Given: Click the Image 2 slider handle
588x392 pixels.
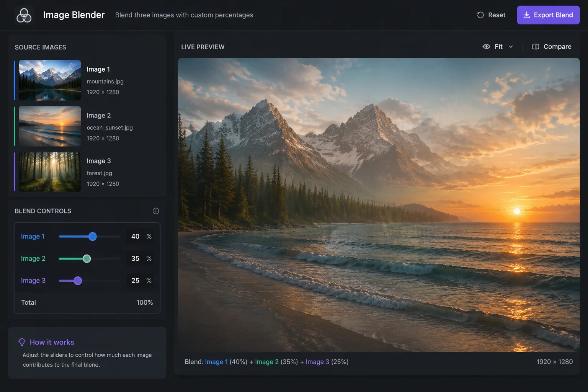Looking at the screenshot, I should [87, 259].
